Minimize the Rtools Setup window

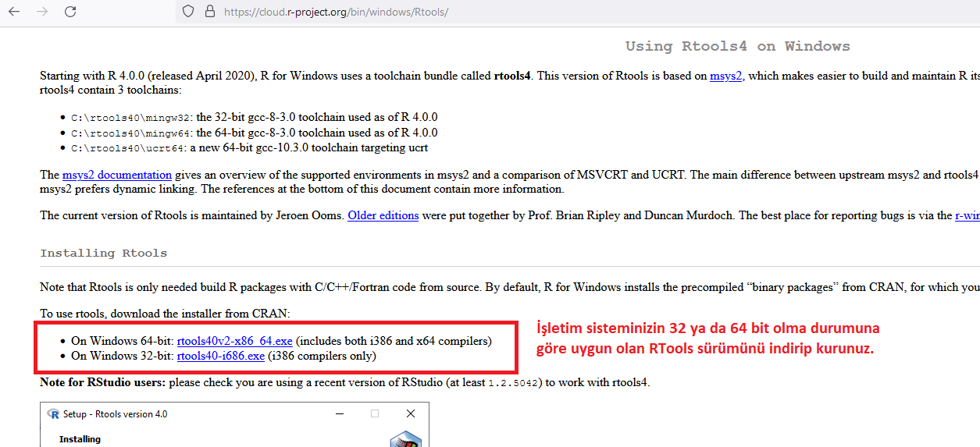338,413
